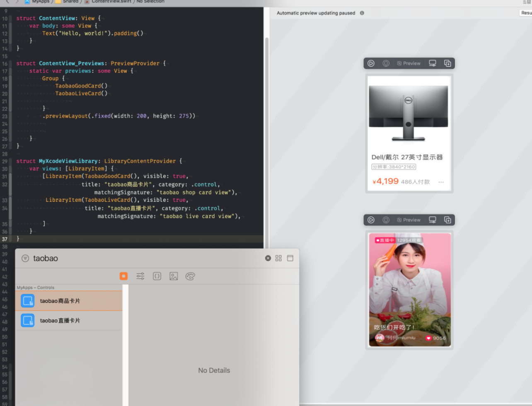Screen dimensions: 532x406
Task: Place cursor on TaobaoGoodCard() at line 19
Action: point(81,86)
